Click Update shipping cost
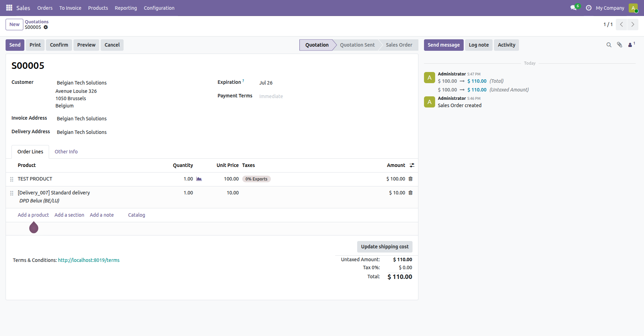Viewport: 644px width, 336px height. pos(385,247)
